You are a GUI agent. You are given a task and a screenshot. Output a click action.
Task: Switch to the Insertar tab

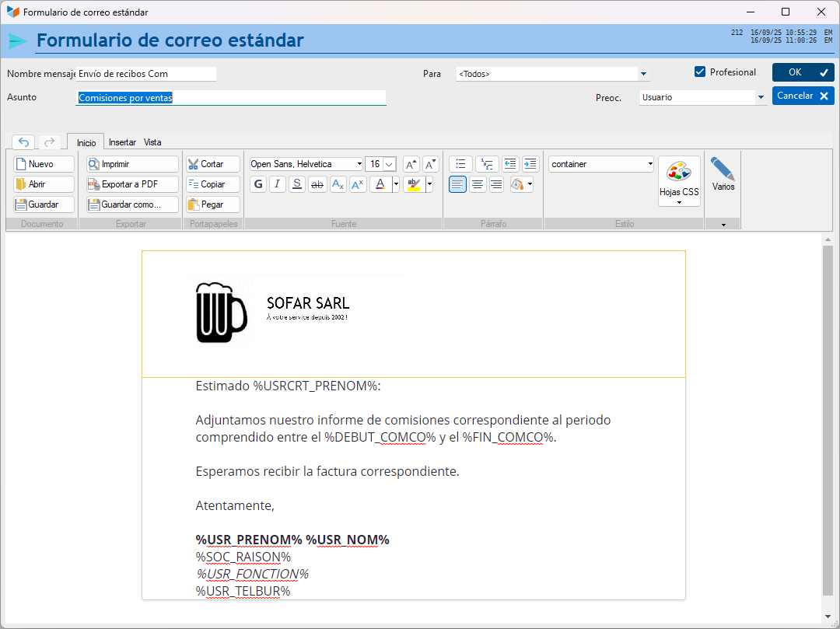pos(122,142)
